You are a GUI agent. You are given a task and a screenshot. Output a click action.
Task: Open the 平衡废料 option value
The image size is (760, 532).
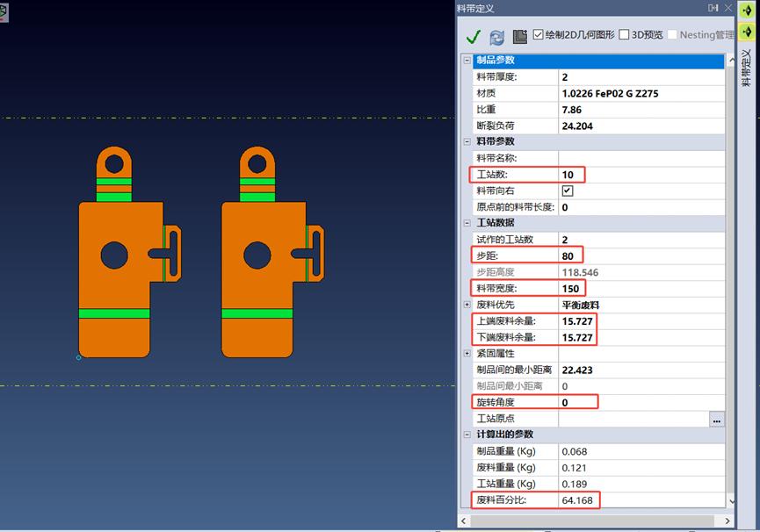click(x=641, y=305)
